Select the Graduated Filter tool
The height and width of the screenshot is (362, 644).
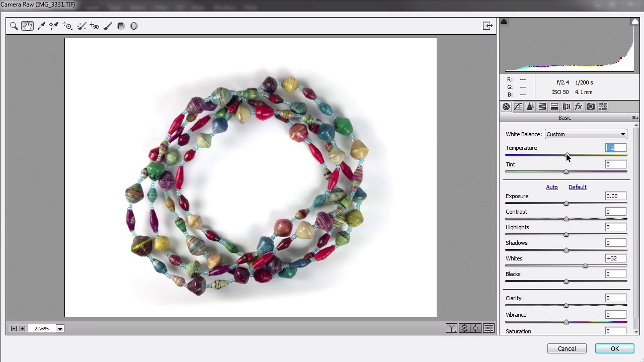pyautogui.click(x=121, y=26)
